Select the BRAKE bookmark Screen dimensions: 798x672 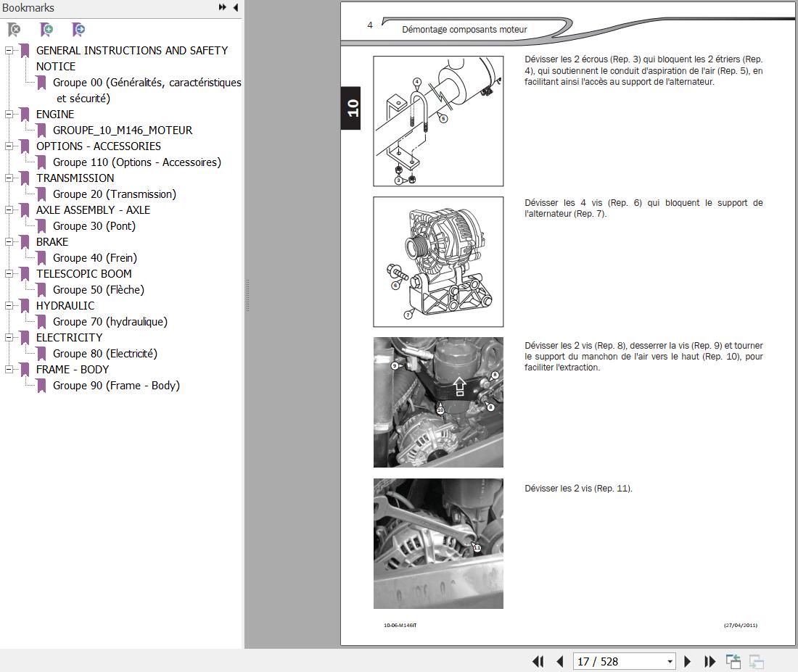click(x=52, y=241)
